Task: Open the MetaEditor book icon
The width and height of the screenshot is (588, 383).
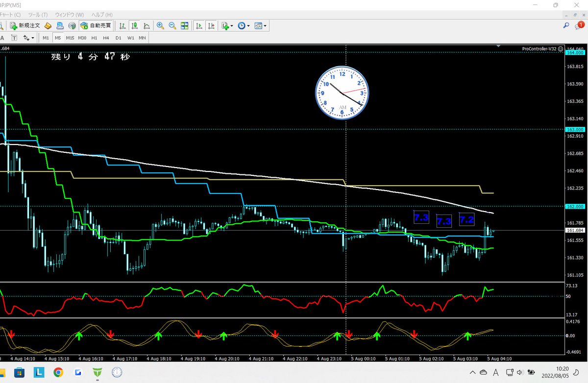Action: (x=48, y=25)
